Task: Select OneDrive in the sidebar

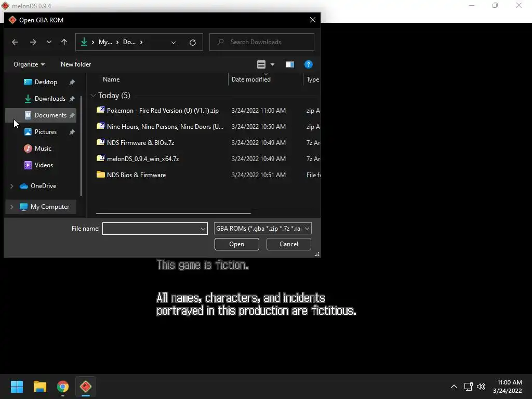Action: point(41,186)
